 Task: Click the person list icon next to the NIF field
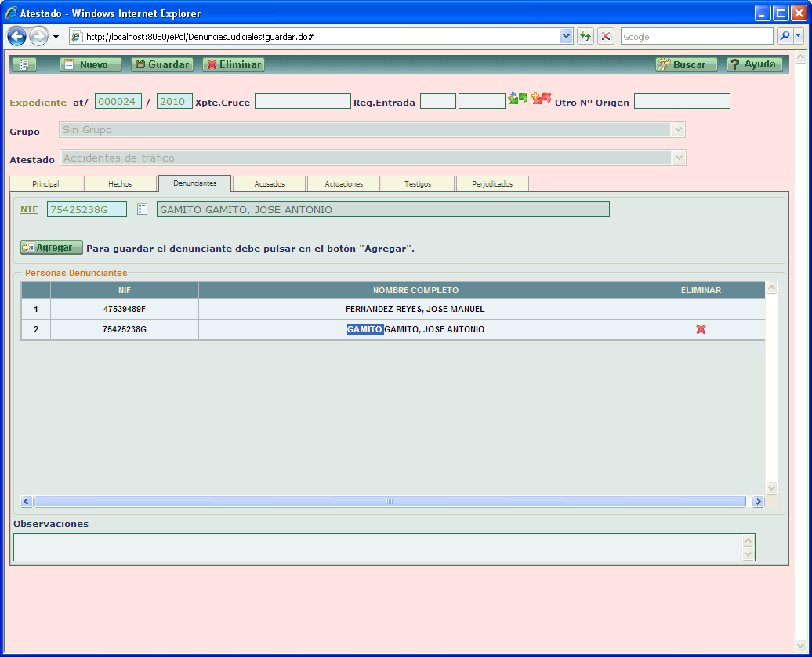coord(142,209)
